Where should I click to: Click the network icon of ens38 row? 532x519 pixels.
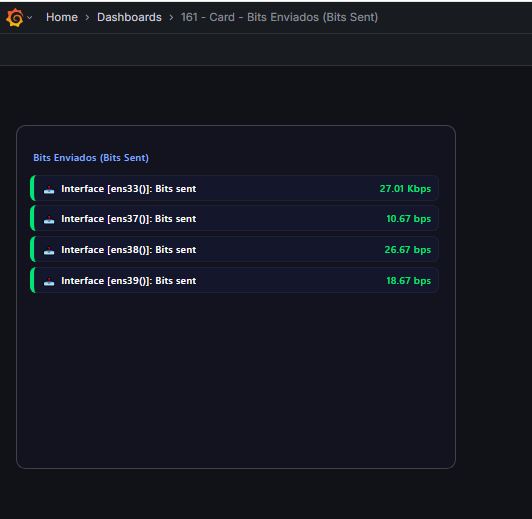(49, 250)
